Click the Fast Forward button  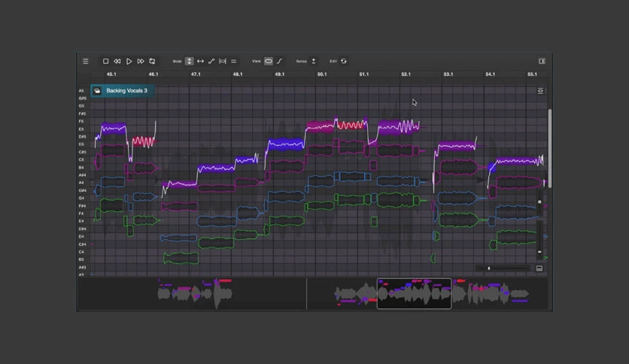[x=141, y=62]
